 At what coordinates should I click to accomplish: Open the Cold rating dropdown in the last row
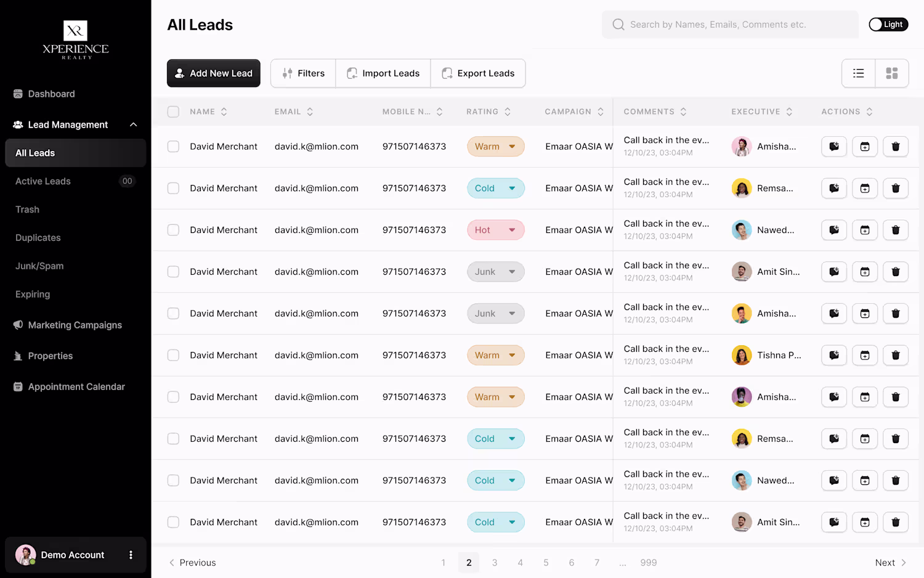(496, 522)
